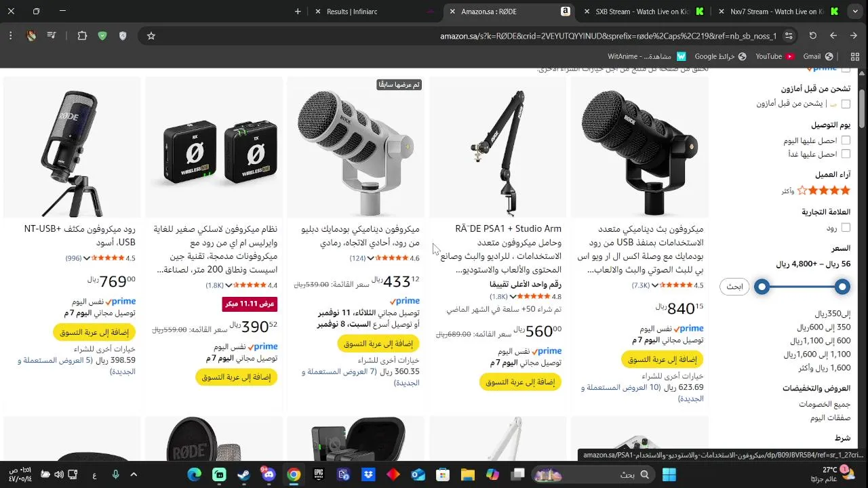Open the media control toolbar icon
868x488 pixels.
52,36
